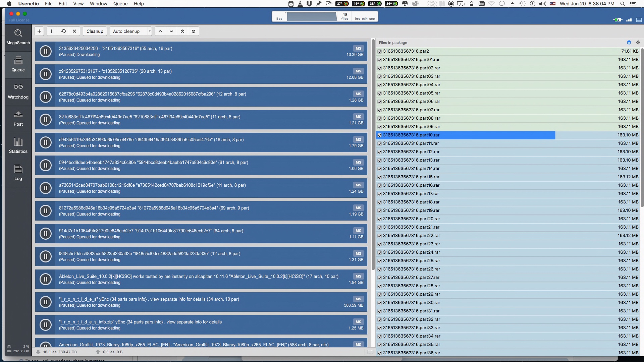Viewport: 644px width, 362px height.
Task: Click the add new download button
Action: tap(39, 31)
